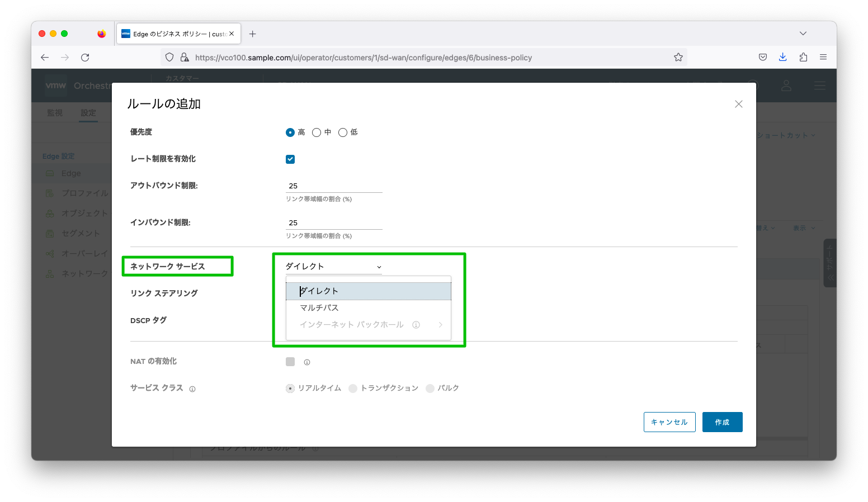Click the アウトバウンド制限 input field

tap(334, 186)
